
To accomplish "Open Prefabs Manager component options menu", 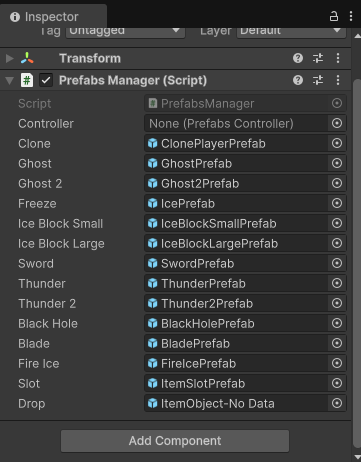I will pyautogui.click(x=338, y=80).
